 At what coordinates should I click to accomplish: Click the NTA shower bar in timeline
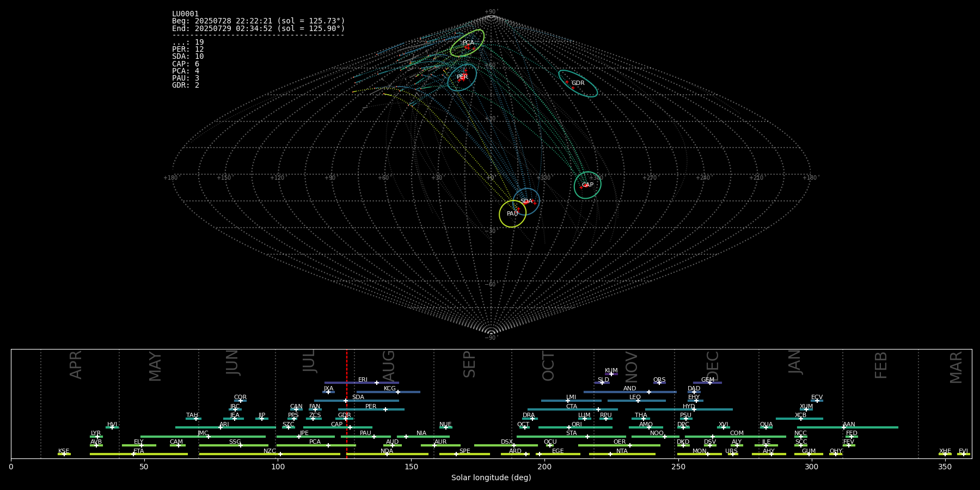pyautogui.click(x=622, y=454)
